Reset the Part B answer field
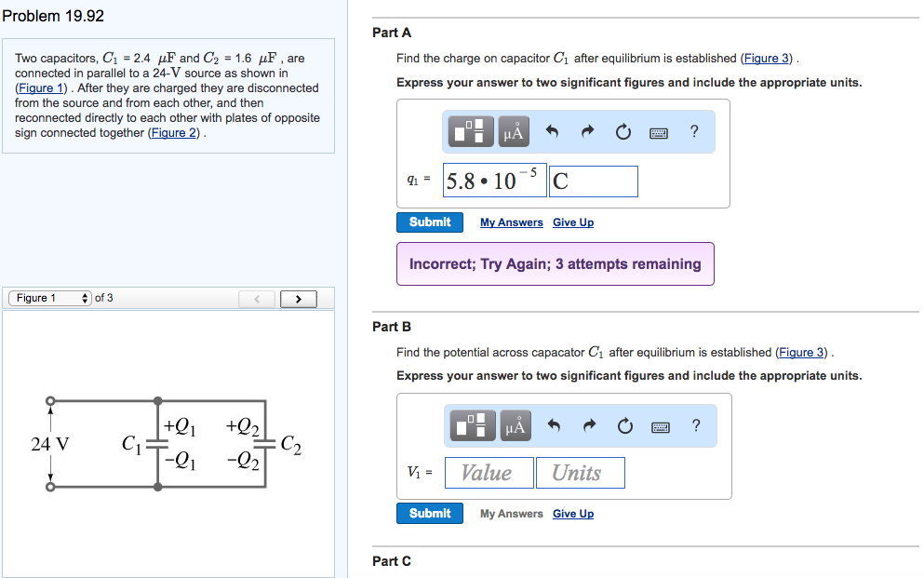Image resolution: width=924 pixels, height=578 pixels. (x=625, y=425)
